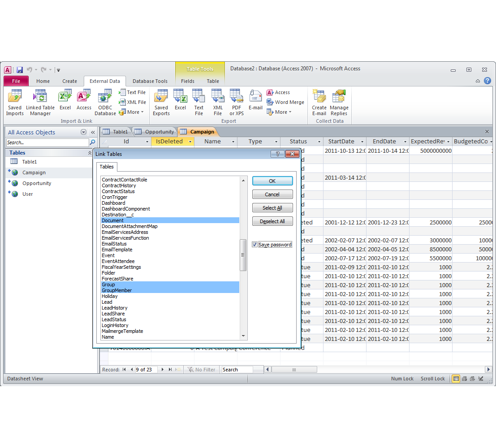Viewport: 496px width, 448px height.
Task: Open Saved Imports in Import & Link
Action: [15, 103]
